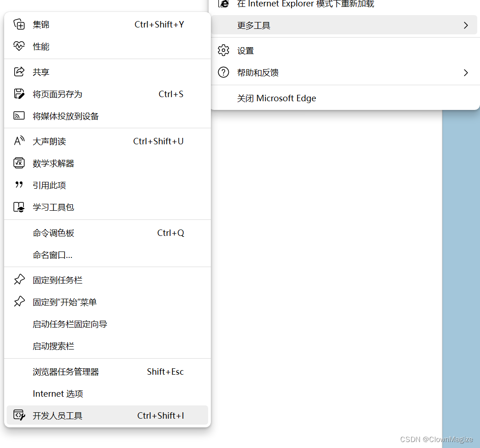Open 设置 from the main menu
Viewport: 480px width, 448px height.
point(345,51)
